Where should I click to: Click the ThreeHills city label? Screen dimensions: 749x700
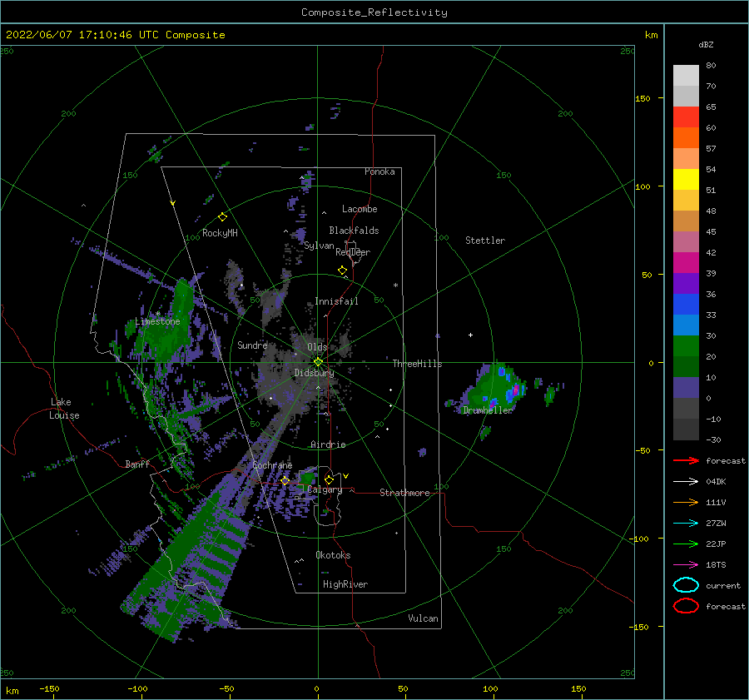click(417, 364)
